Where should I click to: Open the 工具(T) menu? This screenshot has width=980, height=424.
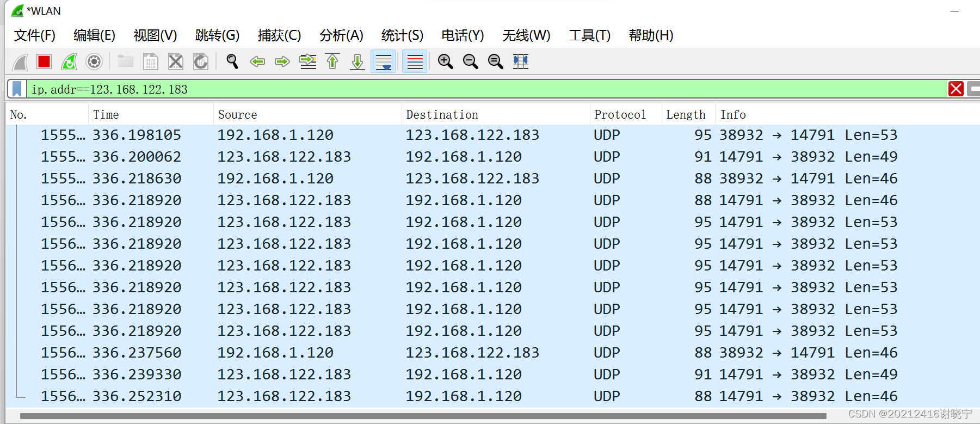coord(589,35)
